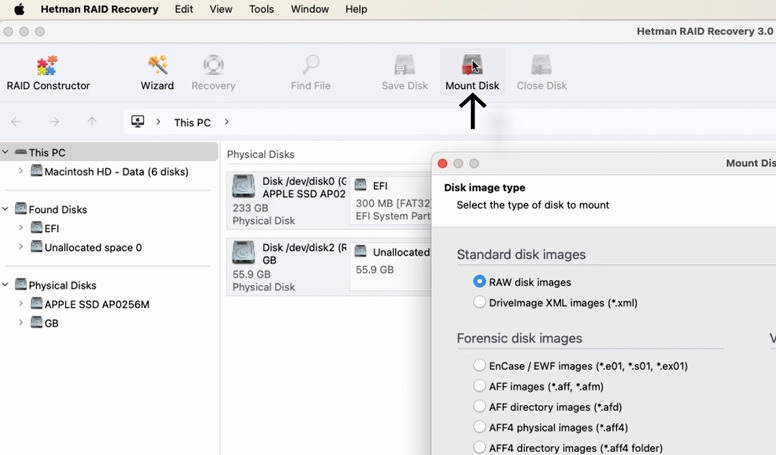This screenshot has width=776, height=455.
Task: Go back with the left arrow
Action: (16, 122)
